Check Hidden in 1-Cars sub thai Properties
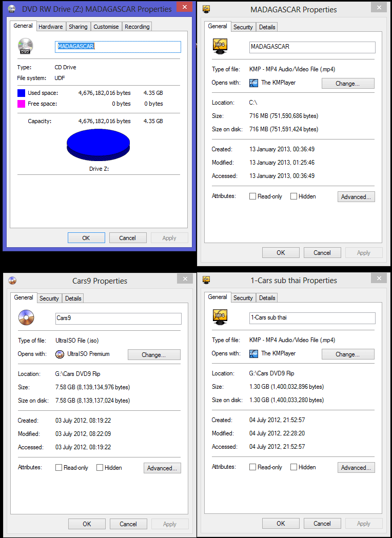Screen dimensions: 392x538 pos(293,467)
